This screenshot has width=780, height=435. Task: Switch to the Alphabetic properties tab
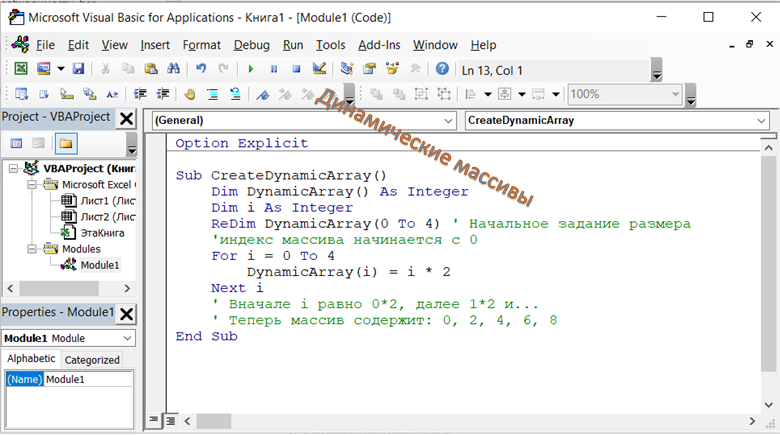pyautogui.click(x=31, y=359)
